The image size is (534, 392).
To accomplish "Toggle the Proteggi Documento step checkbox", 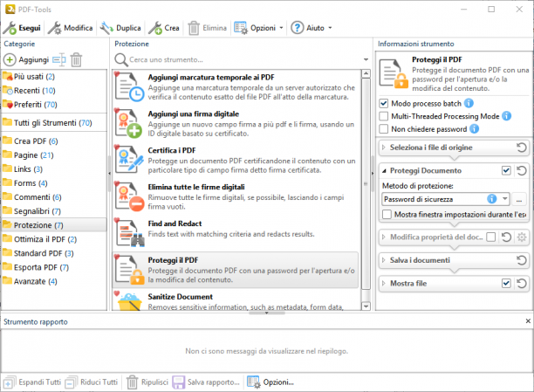I will coord(506,170).
